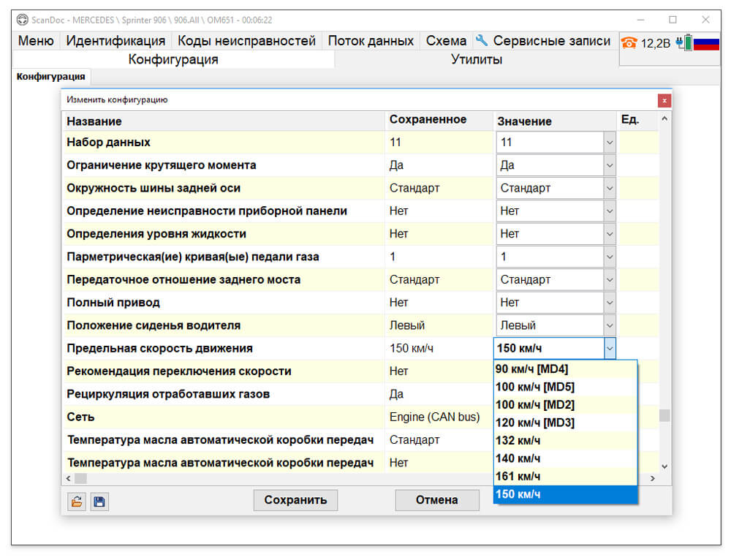Click horizontal scrollbar left arrow

(69, 478)
